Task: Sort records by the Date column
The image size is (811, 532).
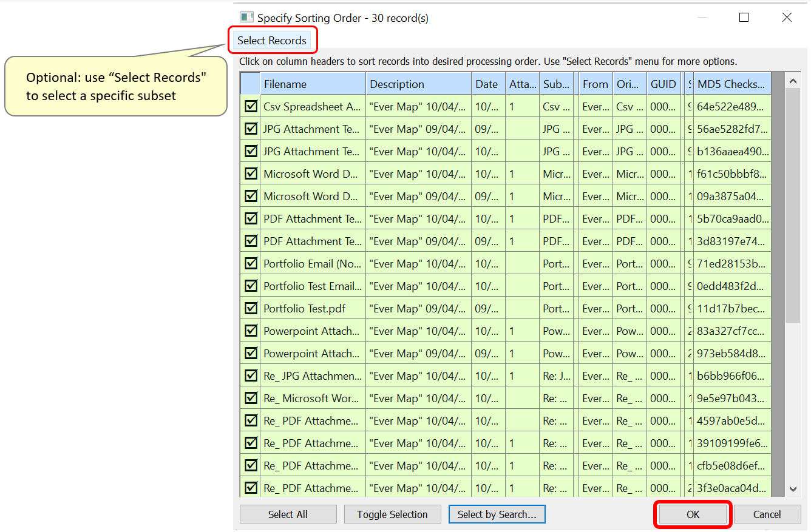Action: tap(487, 84)
